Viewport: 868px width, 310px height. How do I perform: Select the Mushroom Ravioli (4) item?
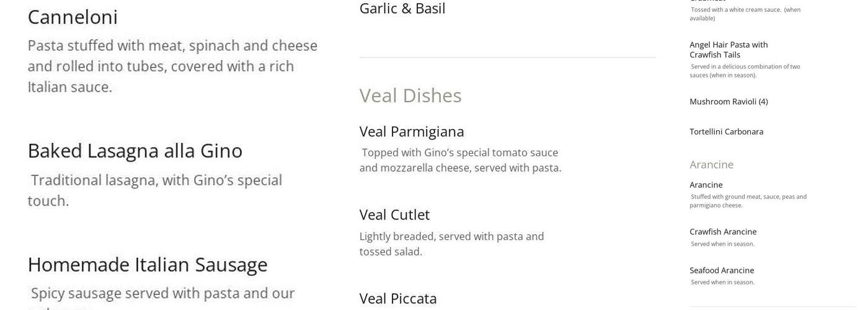728,102
